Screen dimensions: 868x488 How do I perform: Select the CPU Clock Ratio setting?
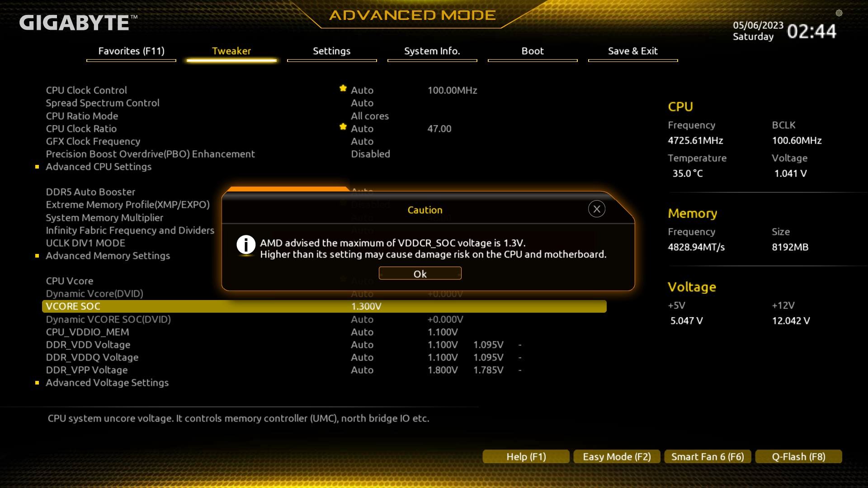point(324,129)
